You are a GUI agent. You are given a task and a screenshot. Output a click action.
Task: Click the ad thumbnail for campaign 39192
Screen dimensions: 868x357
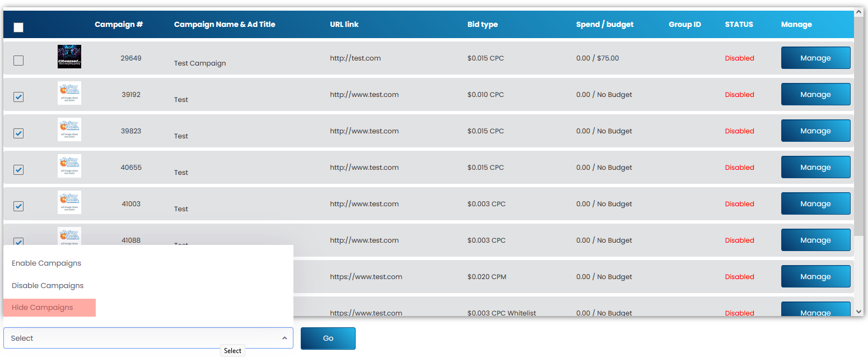(69, 93)
